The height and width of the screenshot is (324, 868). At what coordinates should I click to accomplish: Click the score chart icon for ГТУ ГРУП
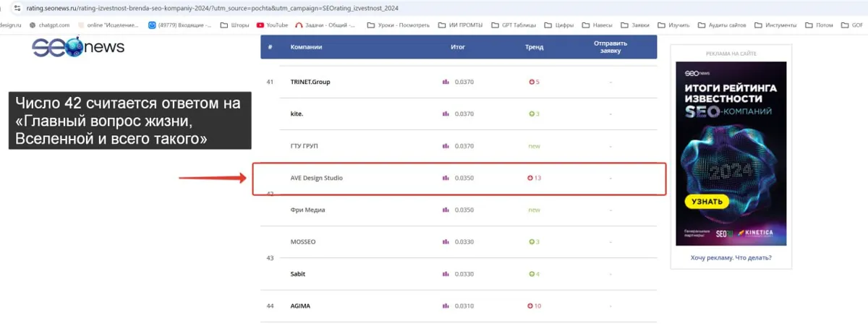446,146
